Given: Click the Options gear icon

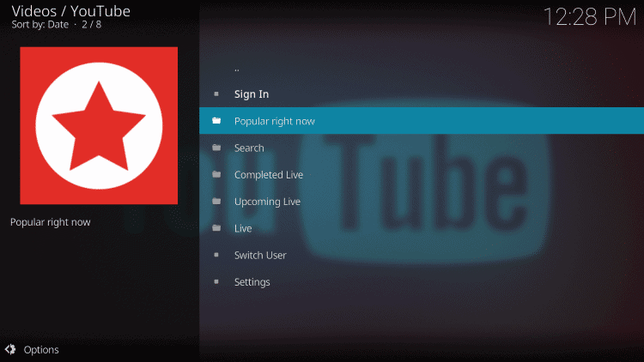Looking at the screenshot, I should [x=10, y=349].
